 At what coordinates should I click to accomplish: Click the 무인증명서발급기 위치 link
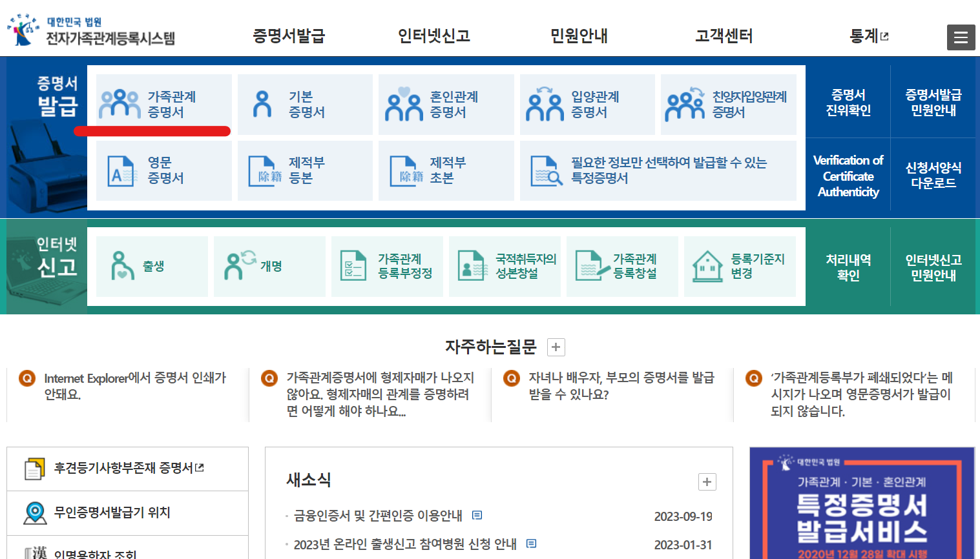tap(110, 513)
